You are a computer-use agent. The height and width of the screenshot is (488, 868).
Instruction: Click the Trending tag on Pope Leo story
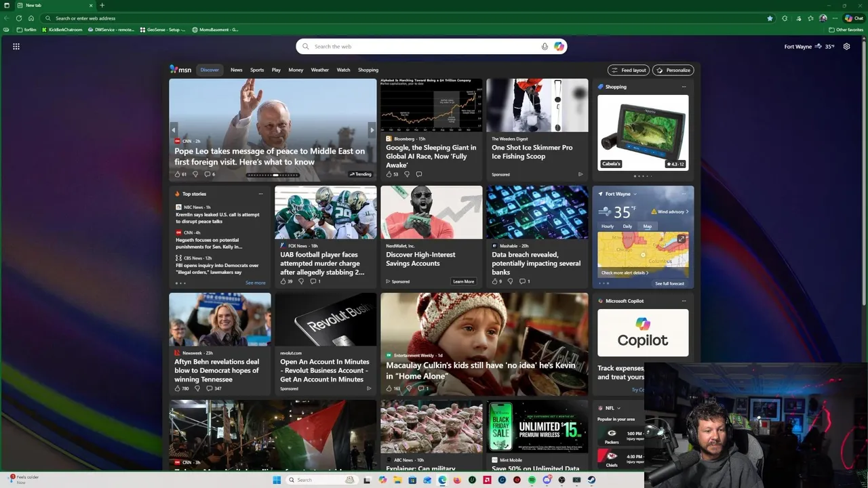coord(361,174)
